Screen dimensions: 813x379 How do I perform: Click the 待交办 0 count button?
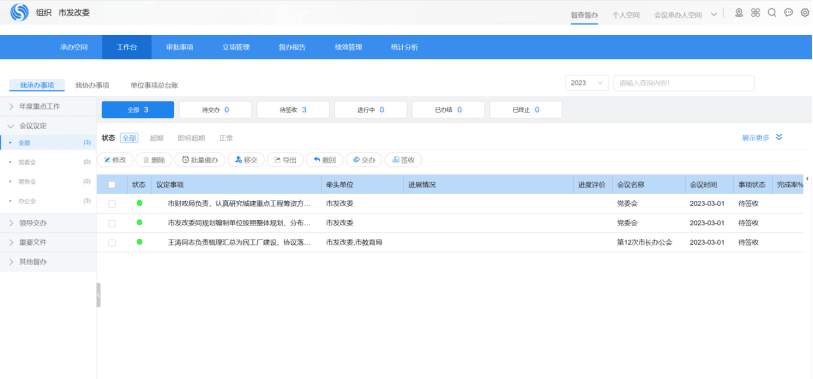click(x=215, y=110)
